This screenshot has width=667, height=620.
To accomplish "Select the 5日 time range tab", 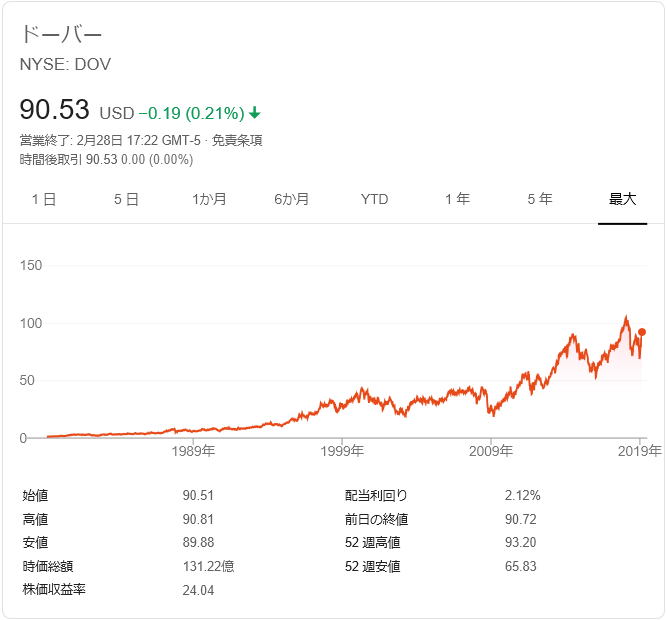I will tap(126, 199).
